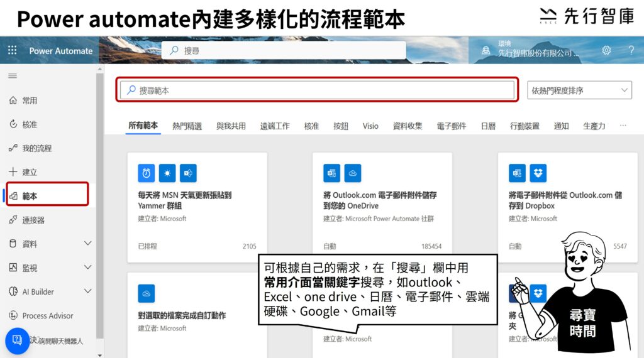This screenshot has height=358, width=644.
Task: Collapse the sidebar with the hamburger icon
Action: pos(13,76)
